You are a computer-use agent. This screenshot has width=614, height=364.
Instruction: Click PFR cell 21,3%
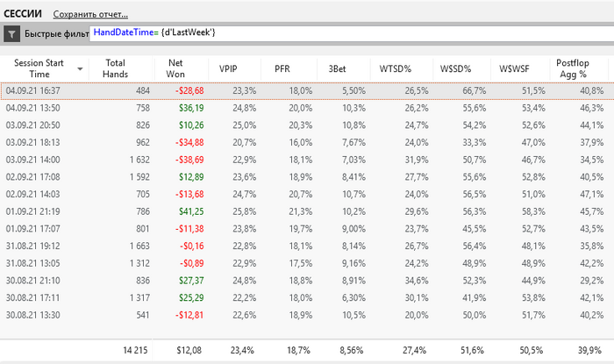tap(301, 211)
